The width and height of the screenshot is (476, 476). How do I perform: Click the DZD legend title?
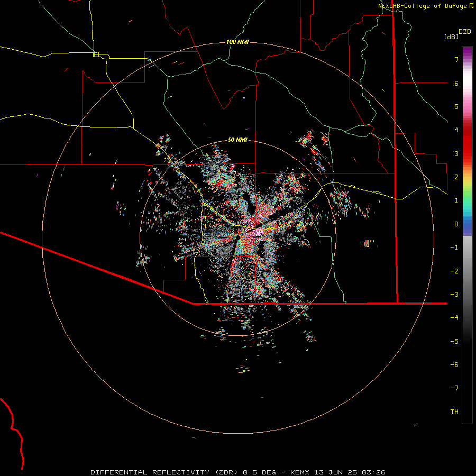[465, 32]
